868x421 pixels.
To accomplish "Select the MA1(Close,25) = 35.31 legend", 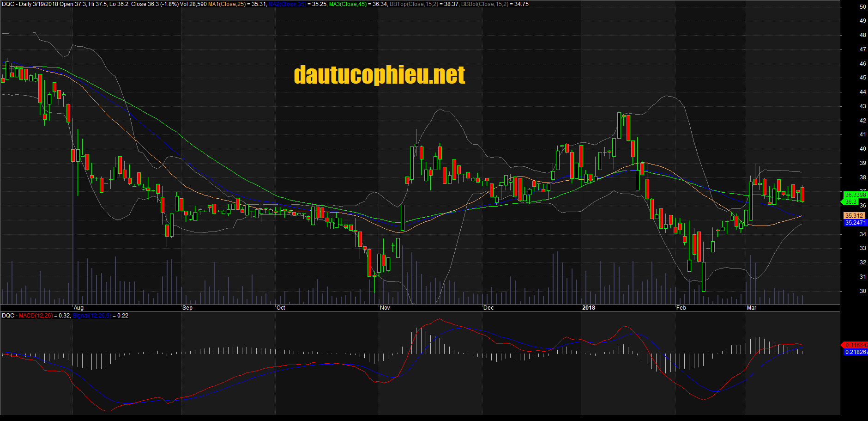I will point(237,4).
